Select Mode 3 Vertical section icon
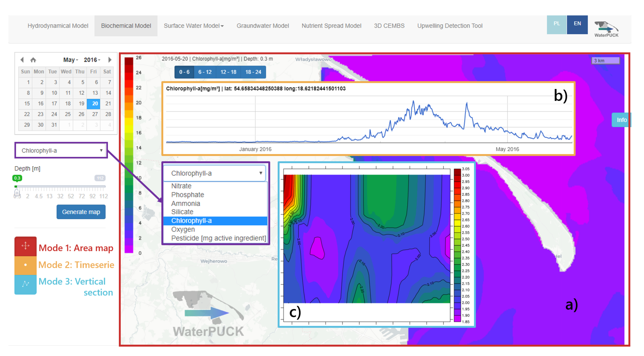Image resolution: width=644 pixels, height=356 pixels. click(x=26, y=285)
